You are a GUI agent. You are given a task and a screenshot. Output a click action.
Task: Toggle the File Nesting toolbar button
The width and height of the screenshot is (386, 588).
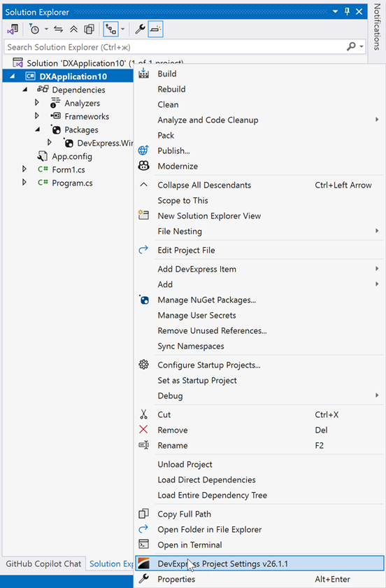coord(111,29)
